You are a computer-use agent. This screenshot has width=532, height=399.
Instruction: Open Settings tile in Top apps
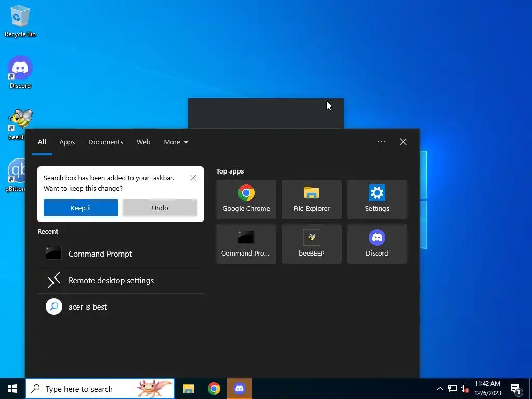377,199
